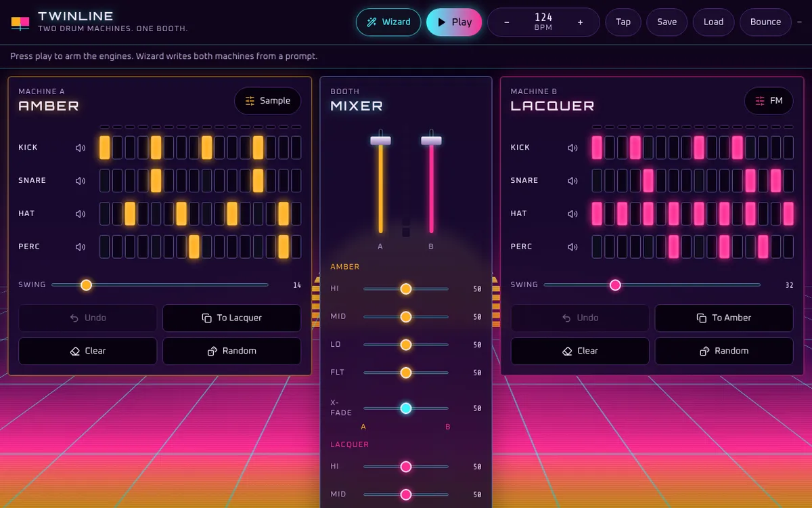This screenshot has height=508, width=812.
Task: Click the mixer channel A fader cap
Action: pos(380,141)
